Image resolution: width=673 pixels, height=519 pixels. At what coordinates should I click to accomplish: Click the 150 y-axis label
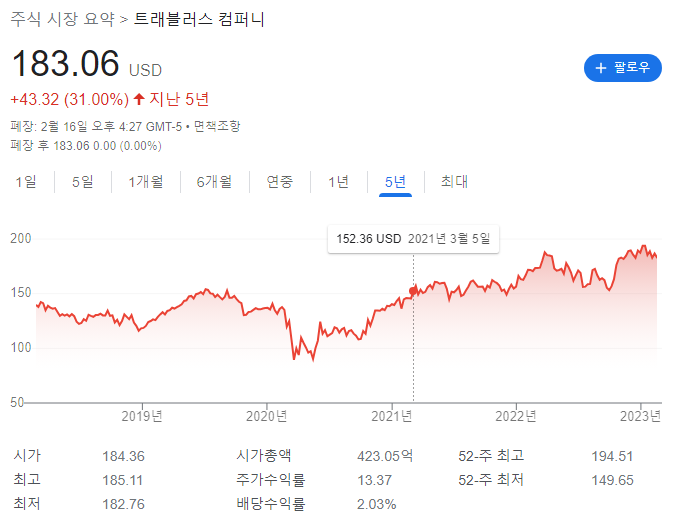point(21,293)
